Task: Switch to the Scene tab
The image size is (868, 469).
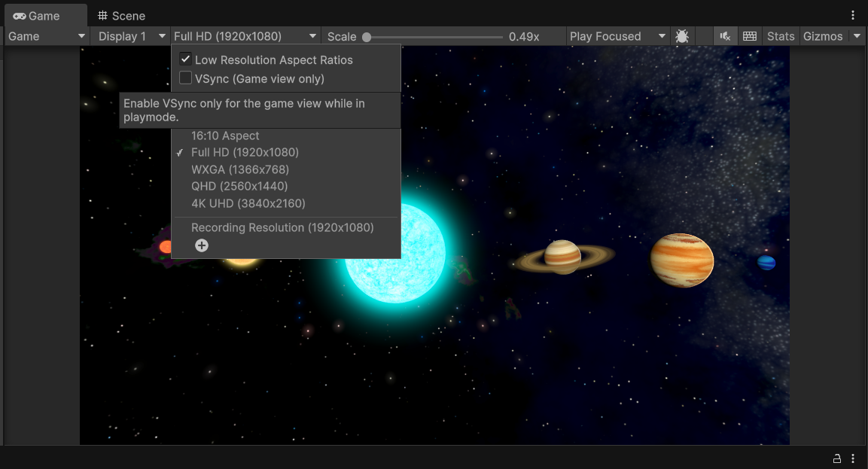Action: coord(121,16)
